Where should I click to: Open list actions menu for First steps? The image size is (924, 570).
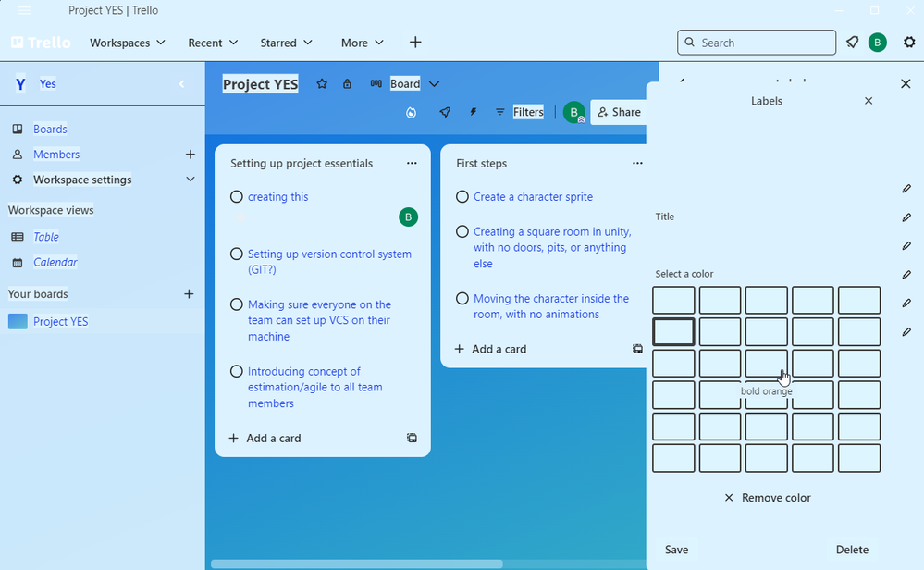click(637, 163)
